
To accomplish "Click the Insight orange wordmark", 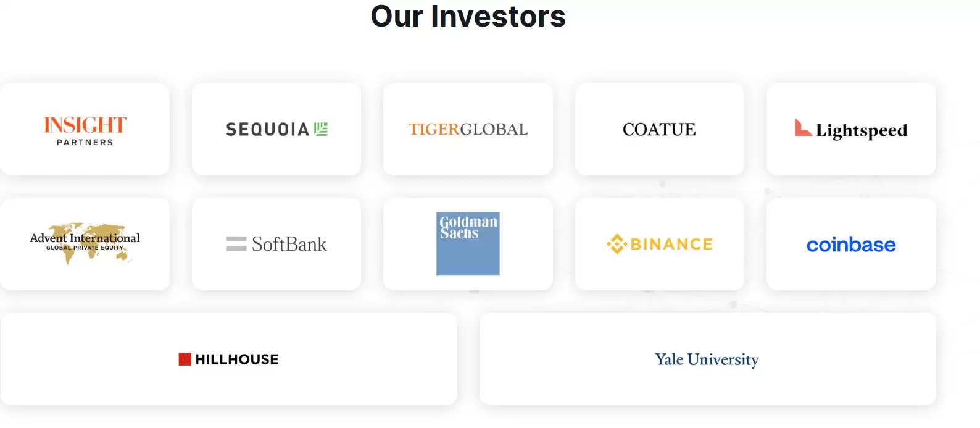I will pyautogui.click(x=85, y=125).
